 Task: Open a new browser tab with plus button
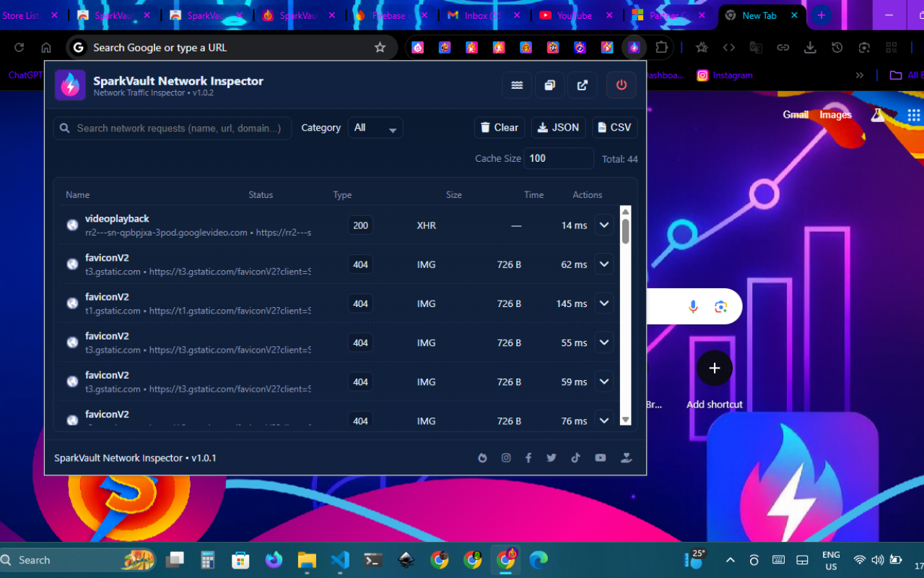coord(821,15)
